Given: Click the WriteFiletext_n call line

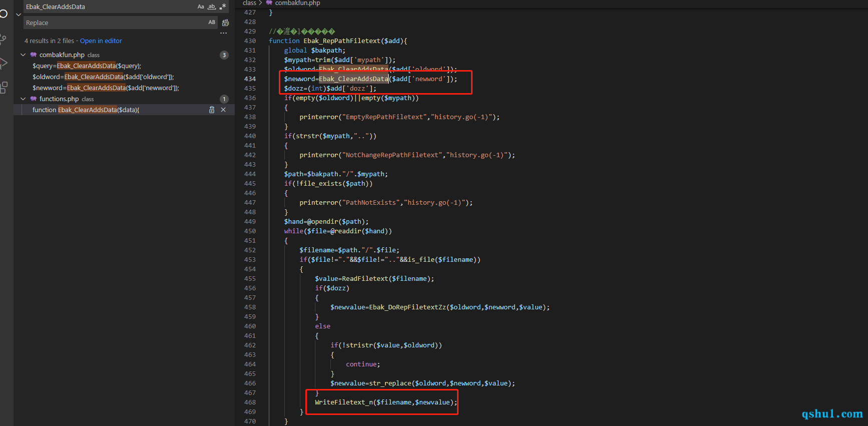Looking at the screenshot, I should [386, 402].
